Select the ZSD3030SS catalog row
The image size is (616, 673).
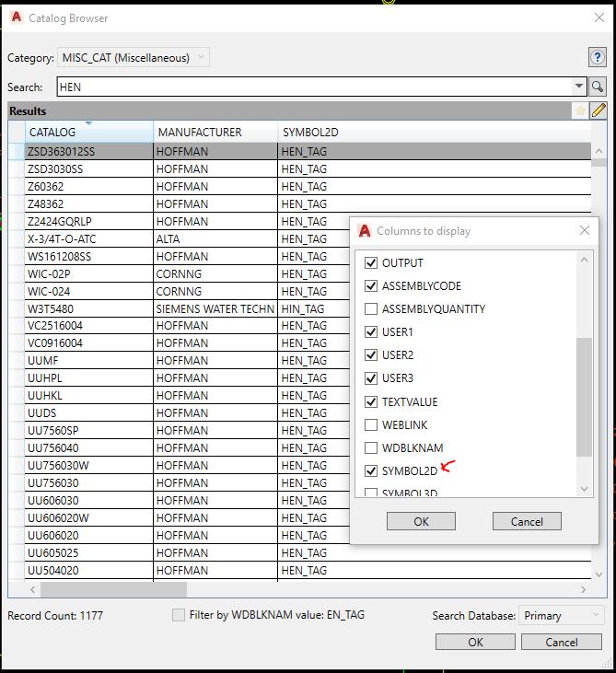point(89,169)
